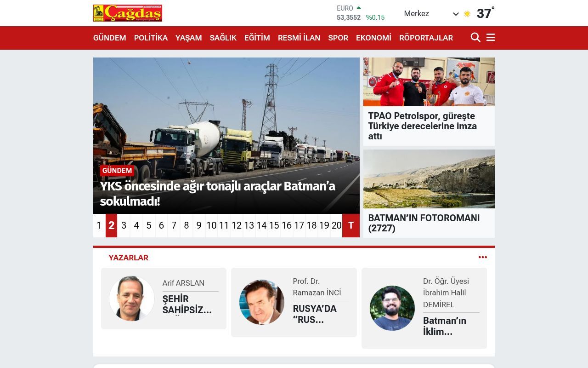This screenshot has width=588, height=368.
Task: Open the YAZARLAR section heading
Action: (x=128, y=258)
